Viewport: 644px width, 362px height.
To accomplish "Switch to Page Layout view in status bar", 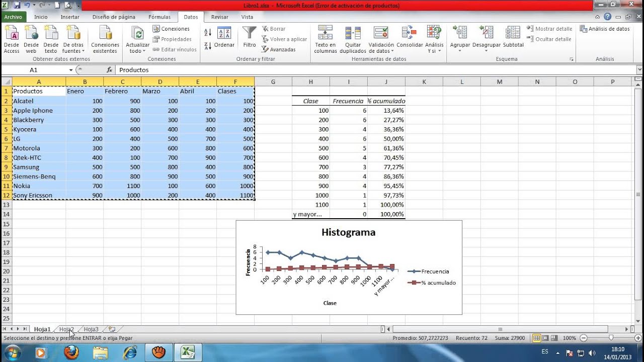I will 546,338.
